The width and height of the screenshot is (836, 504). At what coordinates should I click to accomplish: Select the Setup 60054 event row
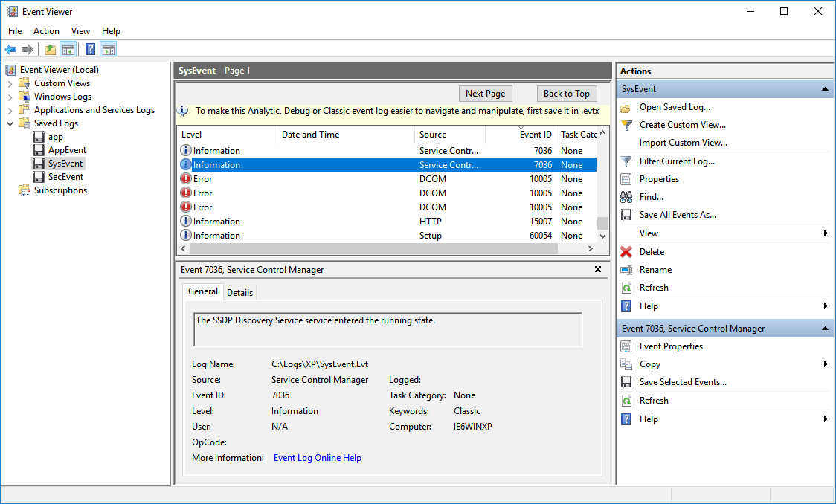click(388, 236)
